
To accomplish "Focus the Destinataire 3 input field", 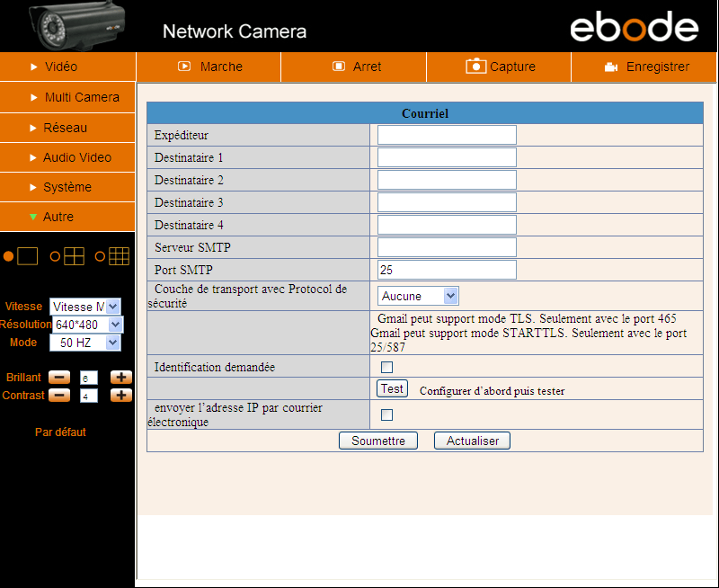I will [x=447, y=202].
